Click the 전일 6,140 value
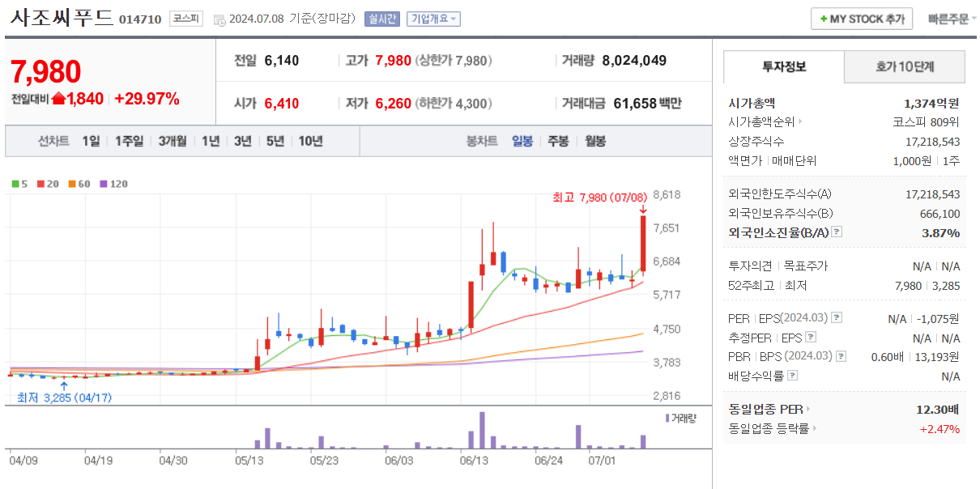 282,60
